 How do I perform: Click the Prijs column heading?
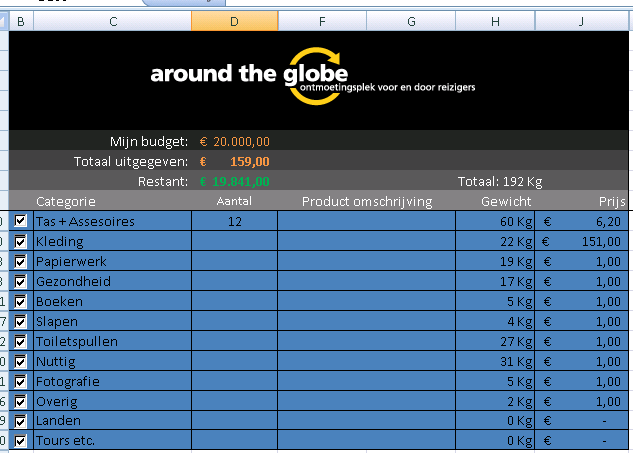[x=612, y=201]
